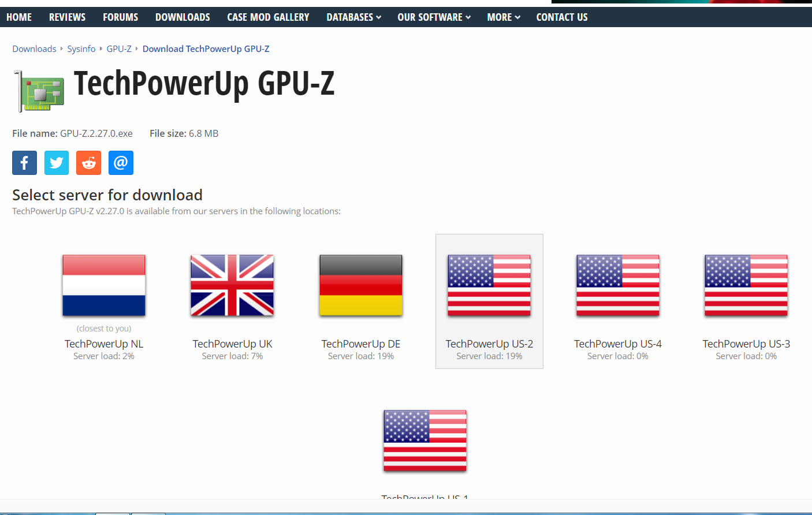Expand the Our Software dropdown

434,17
